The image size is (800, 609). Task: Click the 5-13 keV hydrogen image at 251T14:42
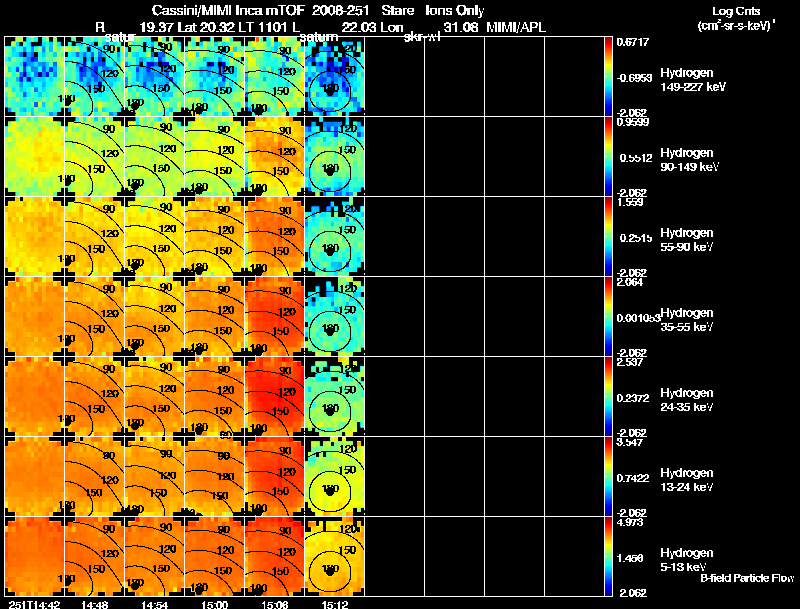point(35,556)
